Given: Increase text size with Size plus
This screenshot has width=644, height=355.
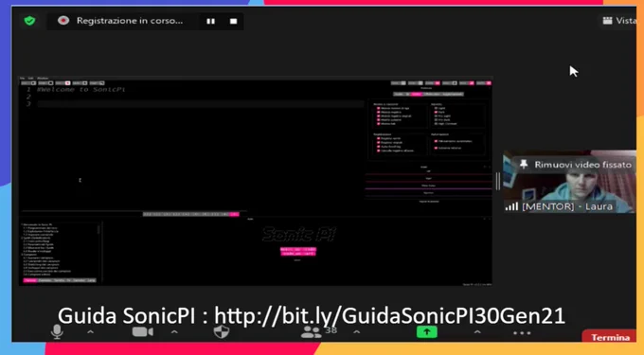Looking at the screenshot, I should pos(416,83).
